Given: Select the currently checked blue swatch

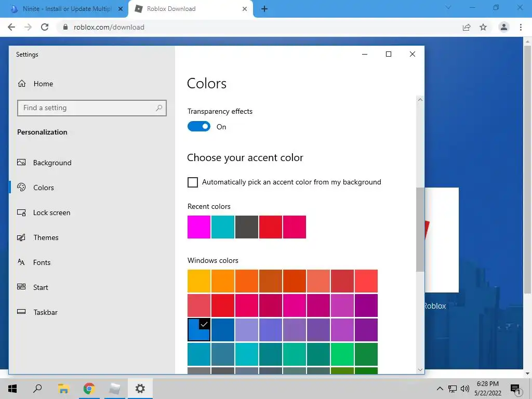Looking at the screenshot, I should pyautogui.click(x=199, y=330).
